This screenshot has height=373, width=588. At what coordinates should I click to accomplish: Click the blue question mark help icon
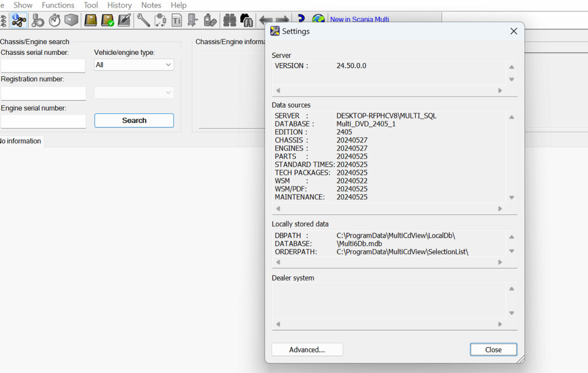click(301, 19)
